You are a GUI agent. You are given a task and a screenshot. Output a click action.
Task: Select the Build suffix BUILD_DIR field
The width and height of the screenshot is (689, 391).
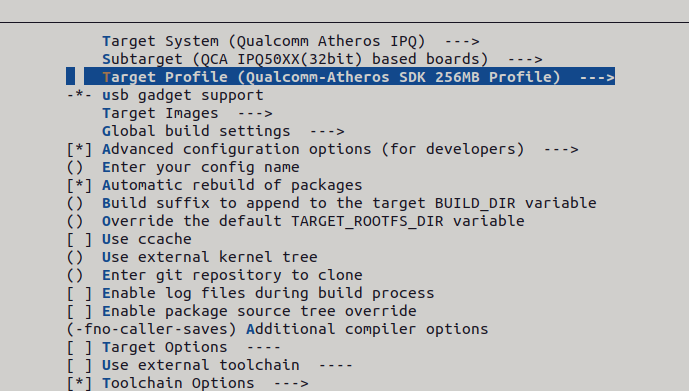331,203
